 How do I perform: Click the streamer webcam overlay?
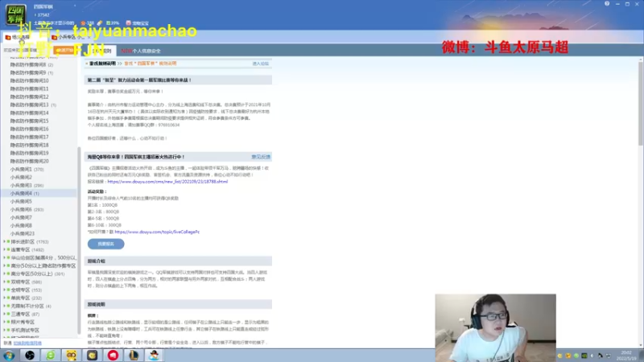496,327
